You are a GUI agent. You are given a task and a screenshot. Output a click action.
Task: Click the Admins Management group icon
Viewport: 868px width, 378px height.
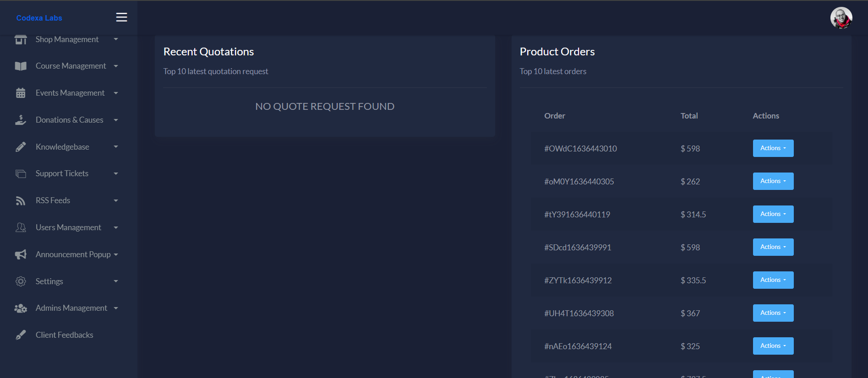[x=21, y=308]
